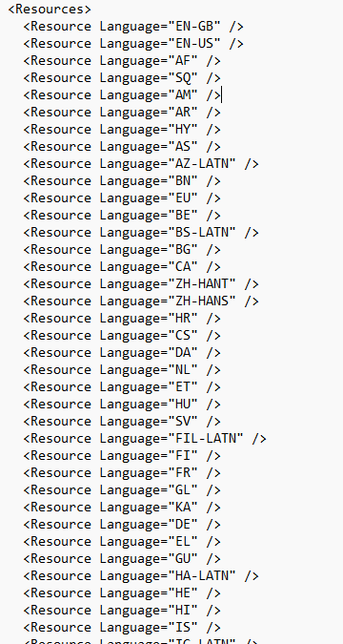This screenshot has height=644, width=343.
Task: Click the opening Resources tag
Action: (x=50, y=9)
